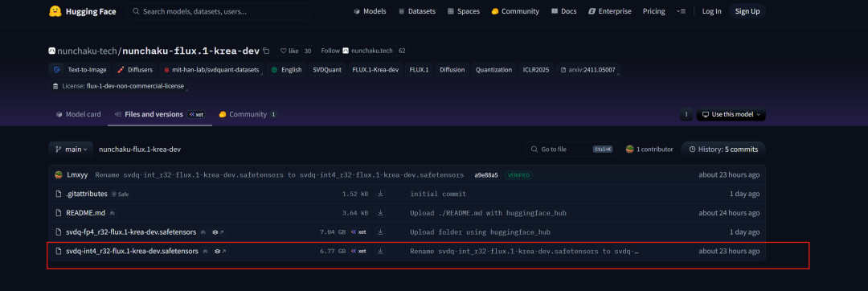Download the .gitattributes file

tap(380, 195)
